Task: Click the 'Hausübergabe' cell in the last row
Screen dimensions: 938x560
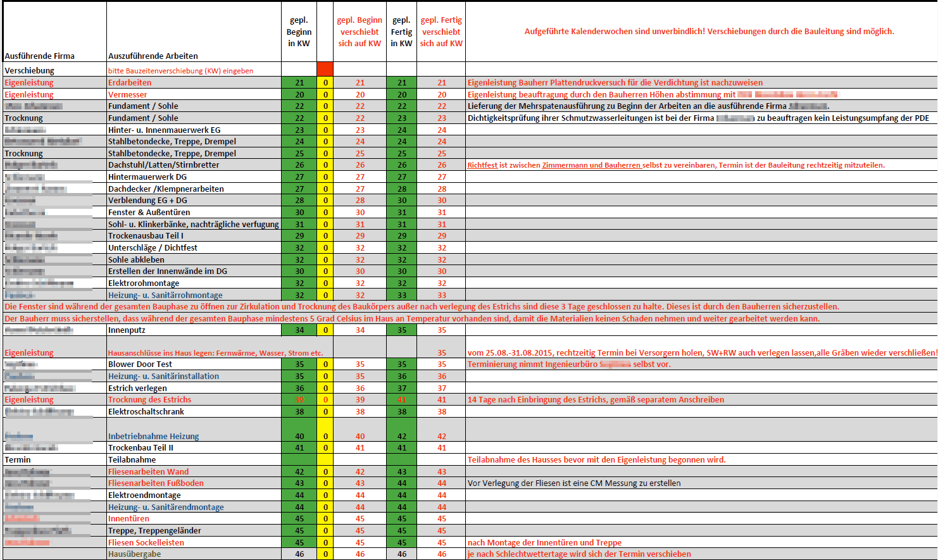Action: tap(134, 554)
